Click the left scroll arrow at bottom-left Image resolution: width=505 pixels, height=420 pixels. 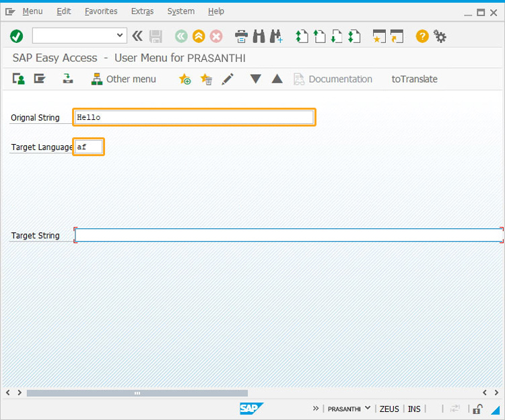point(8,392)
